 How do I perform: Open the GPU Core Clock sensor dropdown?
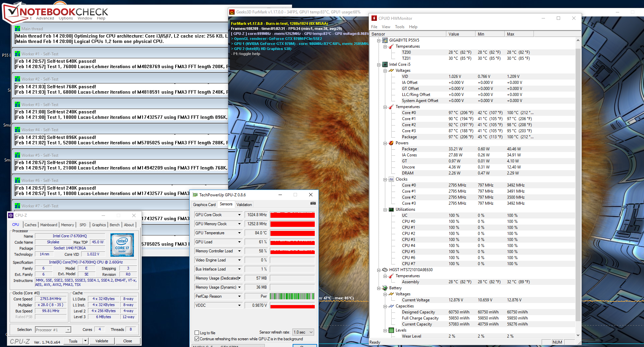coord(239,215)
